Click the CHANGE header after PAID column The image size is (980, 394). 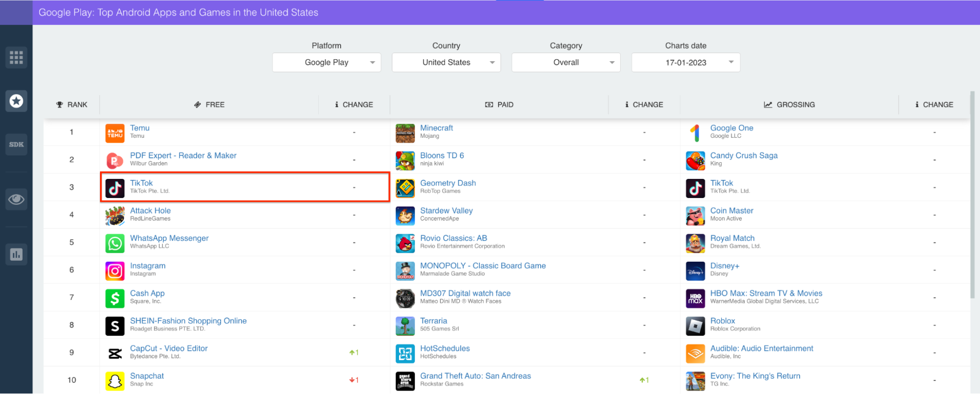(644, 104)
